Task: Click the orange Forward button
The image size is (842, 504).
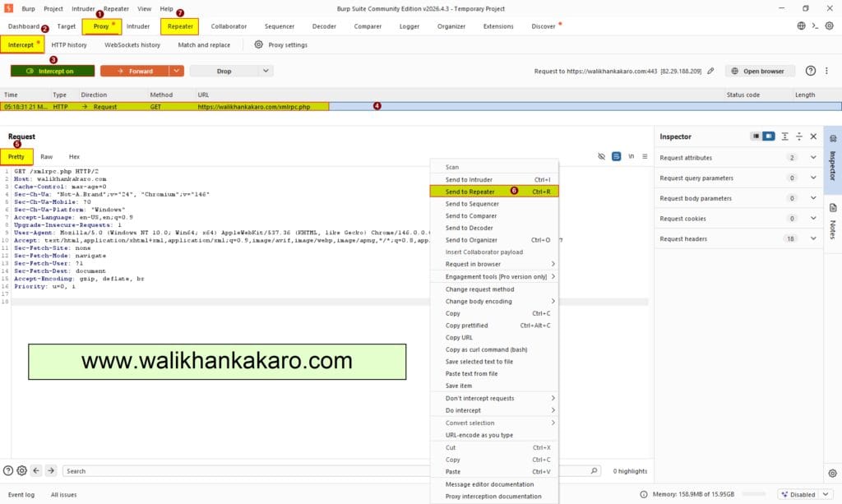Action: [x=135, y=71]
